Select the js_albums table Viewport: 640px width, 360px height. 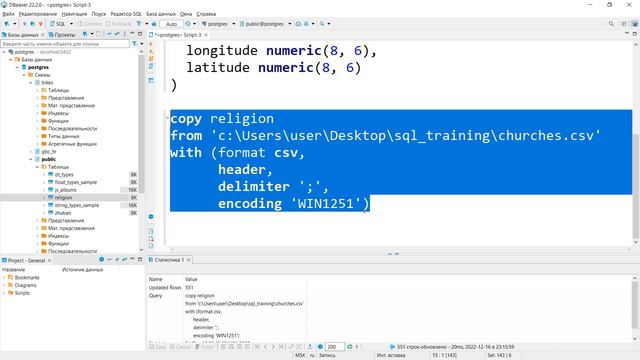65,190
